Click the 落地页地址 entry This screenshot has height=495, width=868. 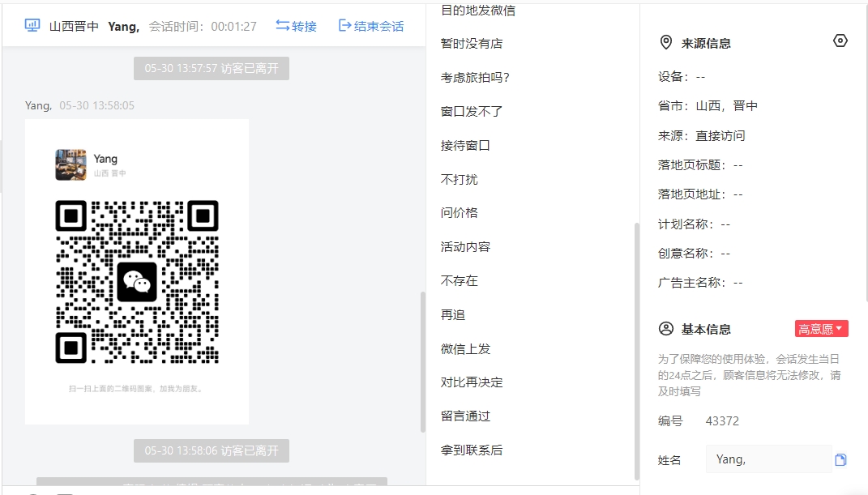(x=700, y=194)
